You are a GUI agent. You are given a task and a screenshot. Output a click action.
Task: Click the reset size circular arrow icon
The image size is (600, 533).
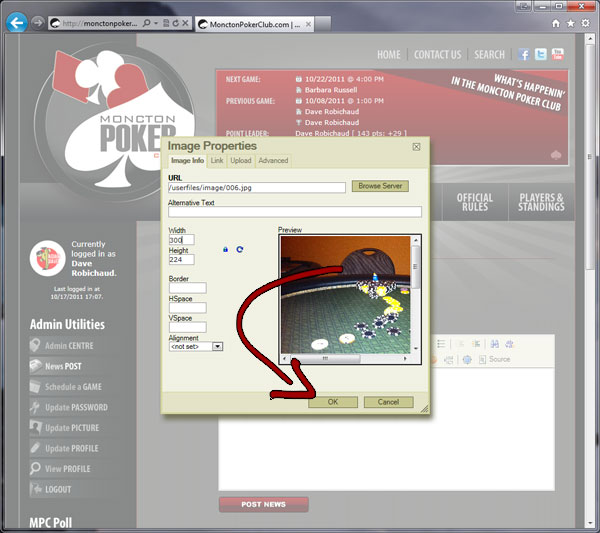click(x=240, y=249)
